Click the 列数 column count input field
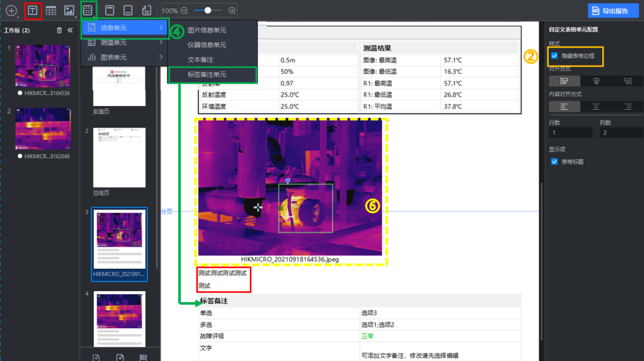 [x=621, y=132]
